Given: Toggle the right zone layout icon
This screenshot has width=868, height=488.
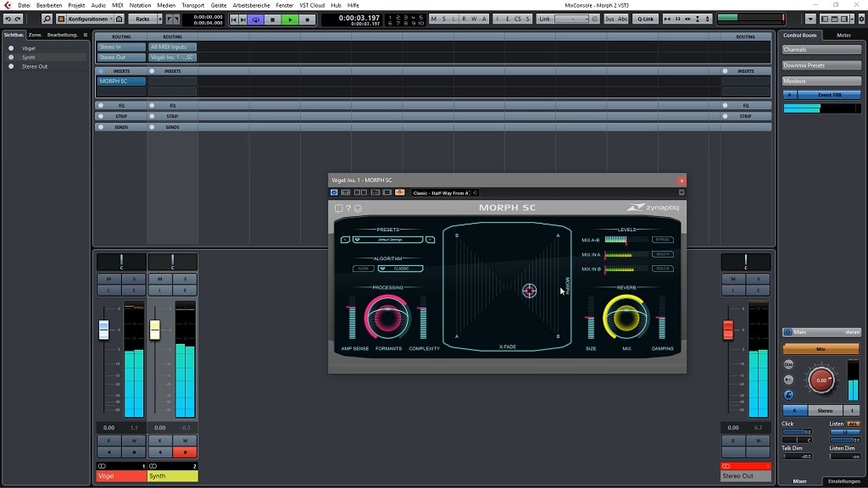Looking at the screenshot, I should pyautogui.click(x=844, y=19).
